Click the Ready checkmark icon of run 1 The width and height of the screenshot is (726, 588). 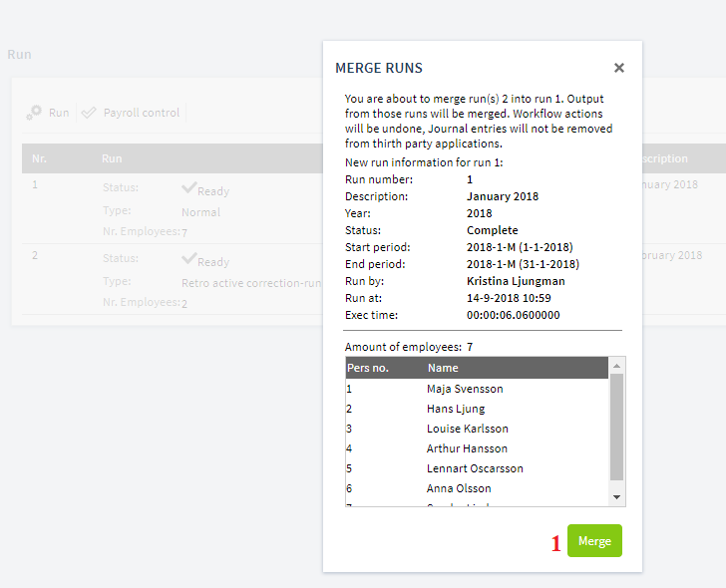[188, 187]
